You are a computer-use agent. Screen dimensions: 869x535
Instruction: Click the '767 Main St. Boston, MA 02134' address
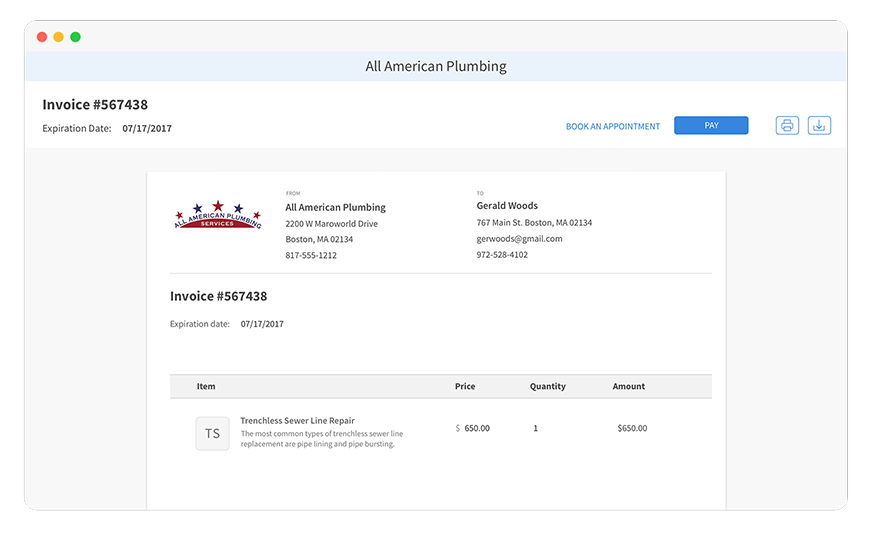[534, 223]
